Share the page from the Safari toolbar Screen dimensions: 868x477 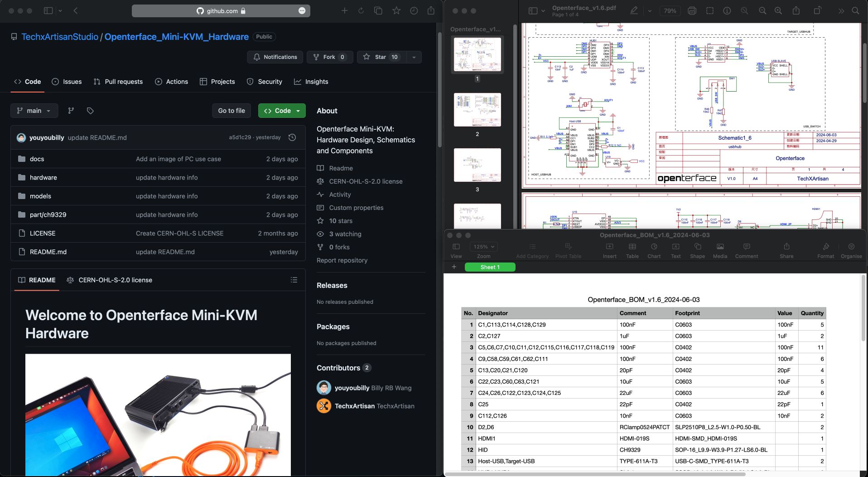click(x=431, y=10)
